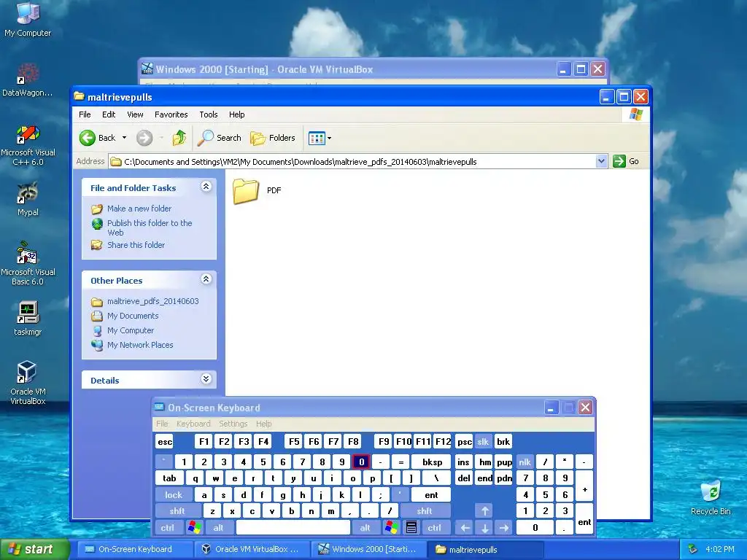Open the PDF folder icon

(x=246, y=191)
